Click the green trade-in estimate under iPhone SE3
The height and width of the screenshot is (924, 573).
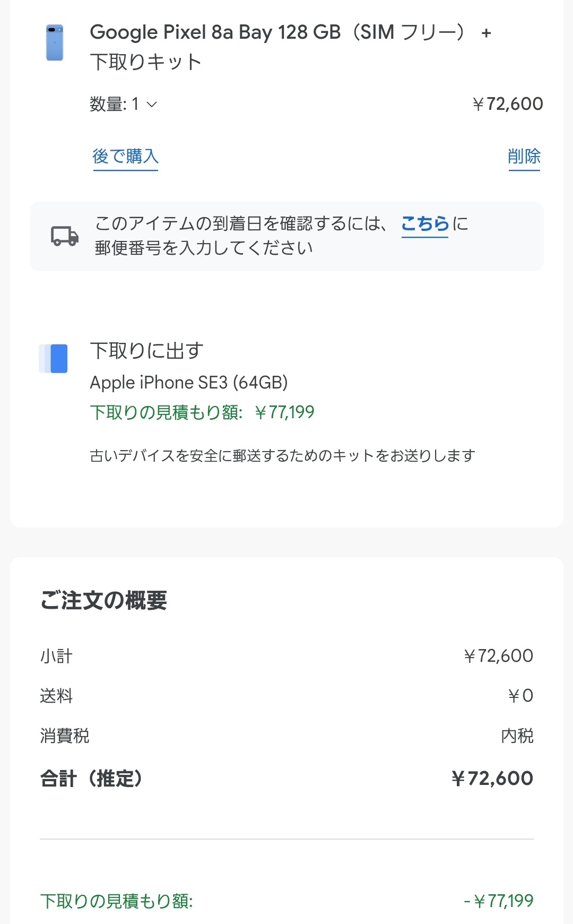[202, 412]
